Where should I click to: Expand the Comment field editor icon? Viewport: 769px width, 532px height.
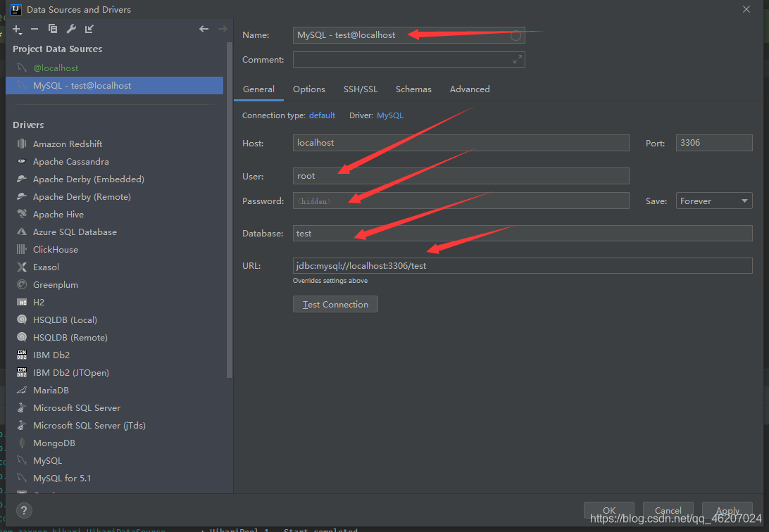click(x=518, y=59)
